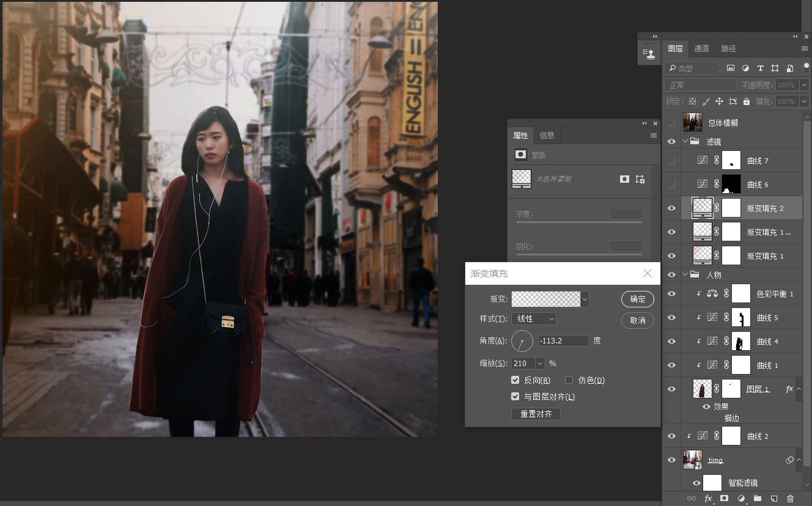Uncheck the 反向 reverse checkbox
812x506 pixels.
point(515,380)
